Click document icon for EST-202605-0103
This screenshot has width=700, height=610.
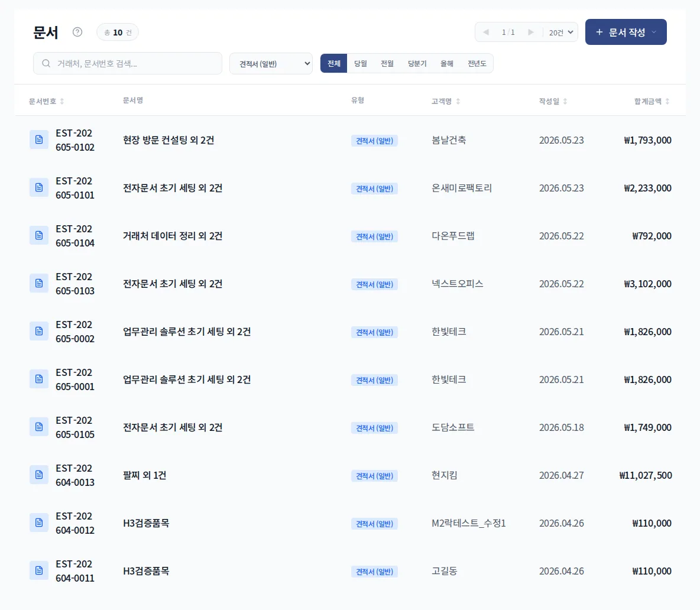tap(39, 283)
